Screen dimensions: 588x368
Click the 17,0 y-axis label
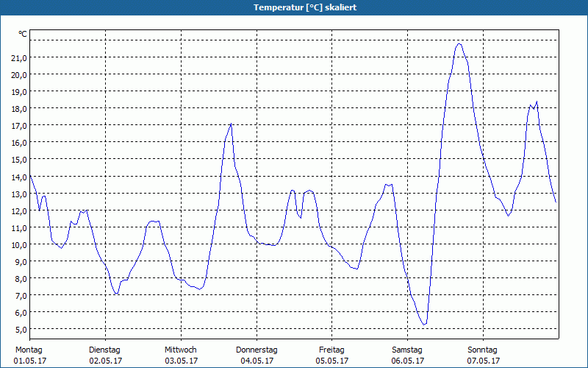[19, 125]
